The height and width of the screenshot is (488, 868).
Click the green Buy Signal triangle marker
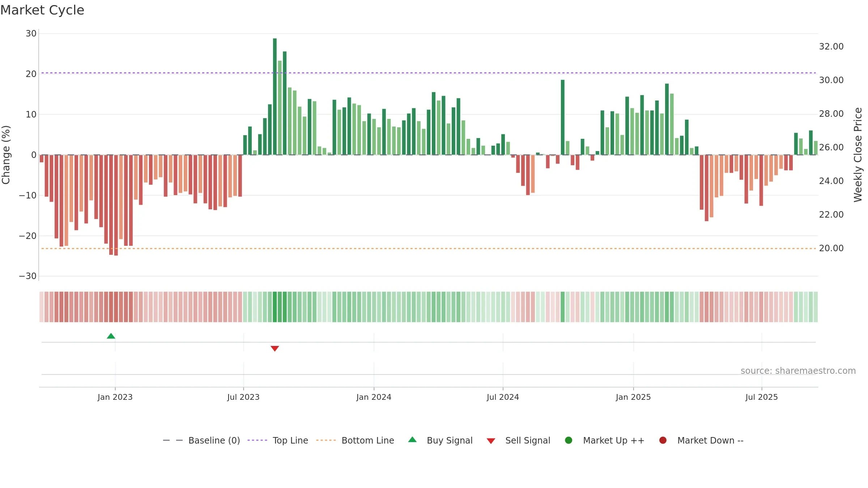tap(111, 336)
